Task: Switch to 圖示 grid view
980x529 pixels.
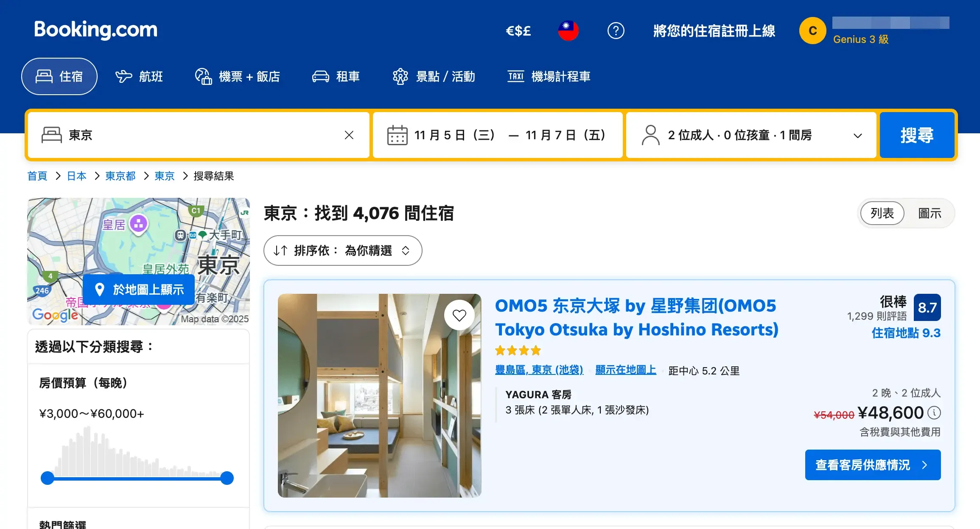Action: pos(930,213)
